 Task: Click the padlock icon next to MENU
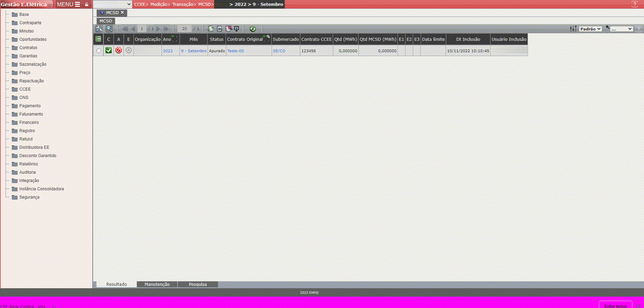tap(87, 4)
